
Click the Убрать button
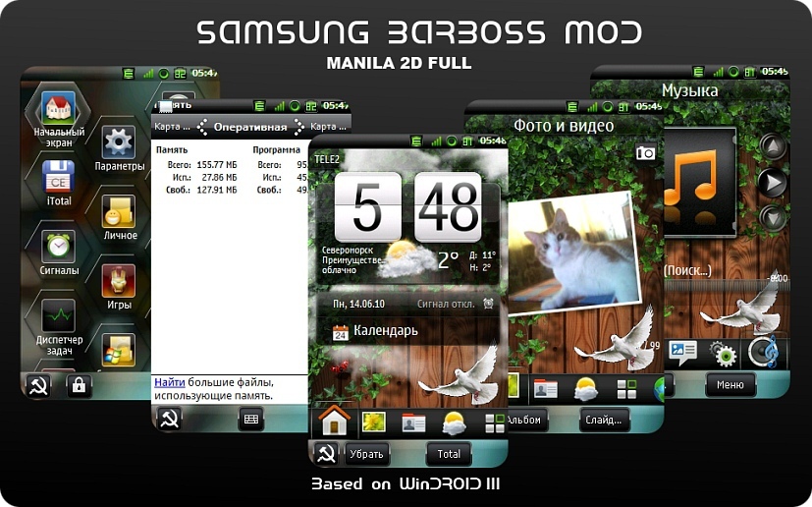tap(366, 454)
